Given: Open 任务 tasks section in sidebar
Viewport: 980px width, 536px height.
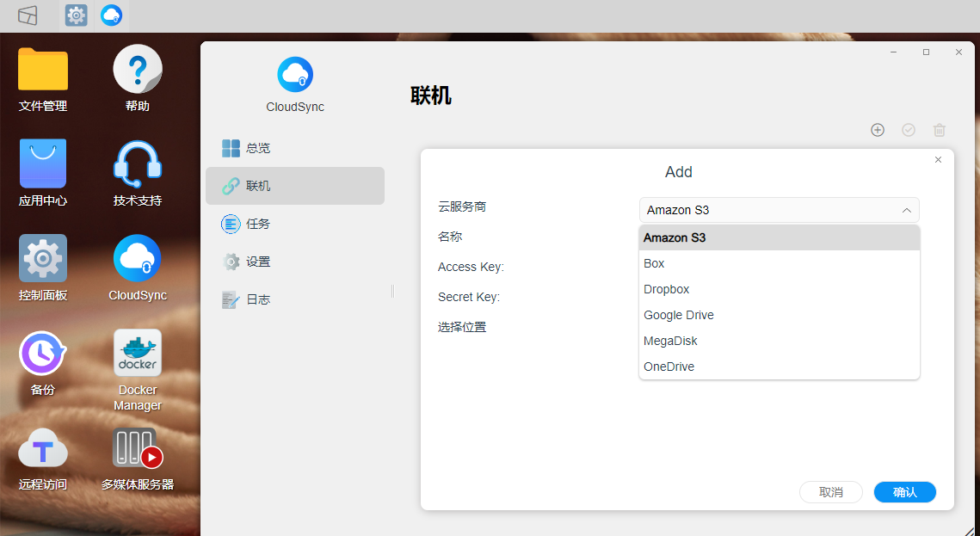Looking at the screenshot, I should [x=295, y=224].
